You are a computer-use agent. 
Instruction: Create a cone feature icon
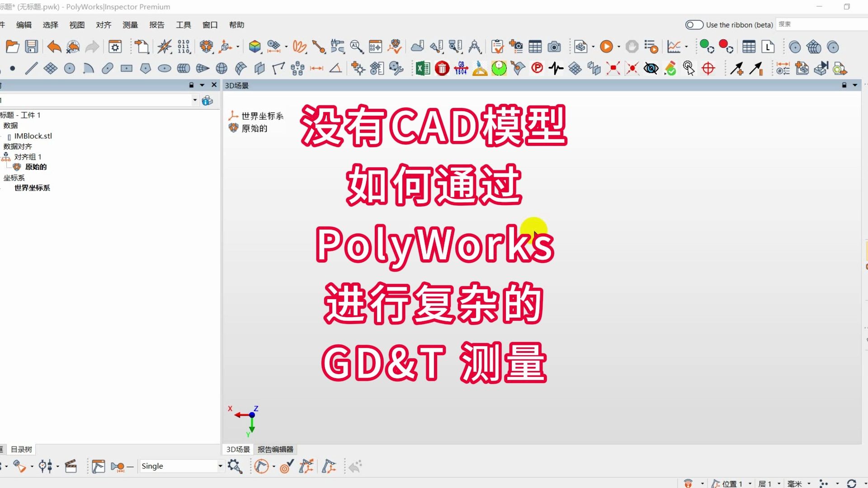tap(203, 69)
